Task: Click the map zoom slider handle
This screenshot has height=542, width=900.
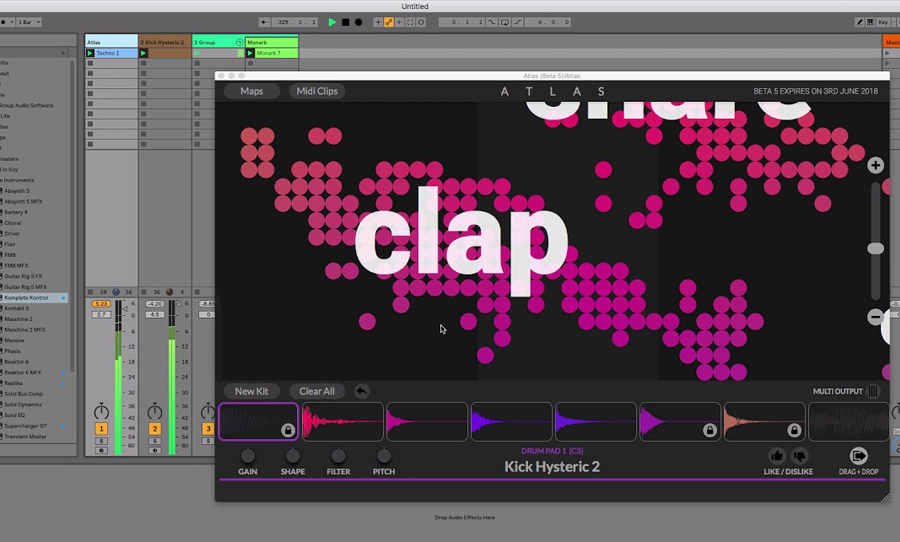Action: click(x=876, y=248)
